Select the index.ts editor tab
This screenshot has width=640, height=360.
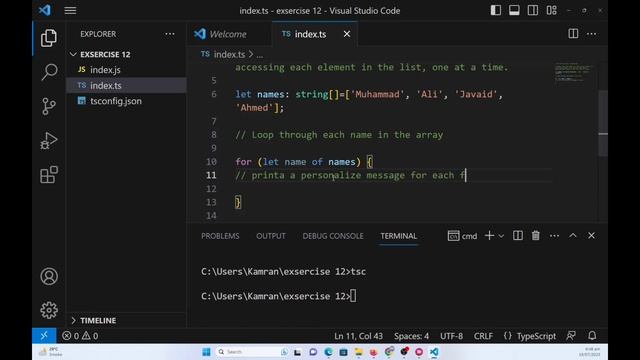tap(304, 34)
